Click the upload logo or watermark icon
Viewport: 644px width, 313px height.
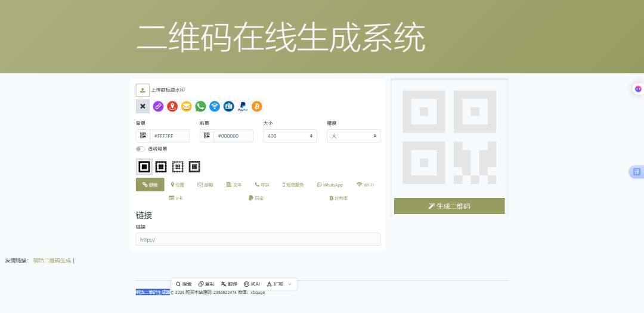pos(143,90)
